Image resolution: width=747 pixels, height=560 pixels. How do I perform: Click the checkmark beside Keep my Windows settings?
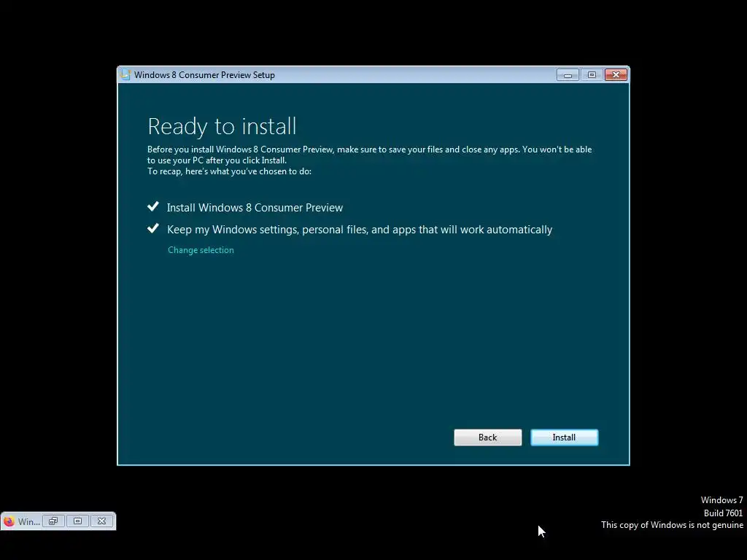point(153,228)
